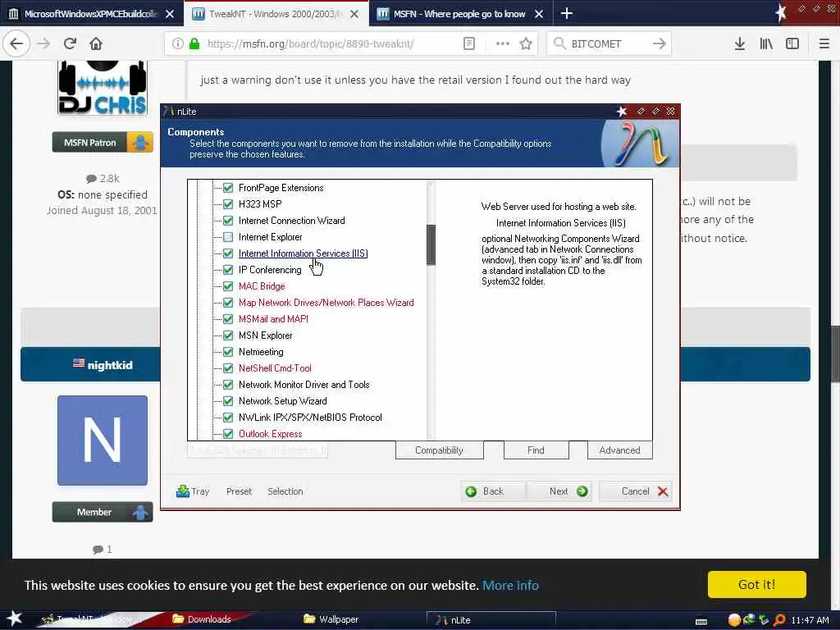Bookmark this page with the star icon
Viewport: 840px width, 630px height.
[526, 43]
